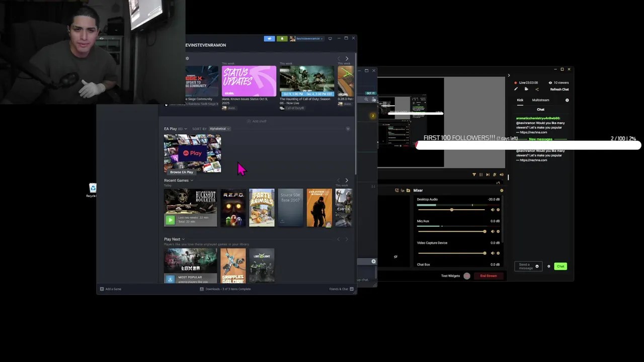Click the filter funnel icon under the preview
Viewport: 644px width, 362px height.
pyautogui.click(x=474, y=175)
